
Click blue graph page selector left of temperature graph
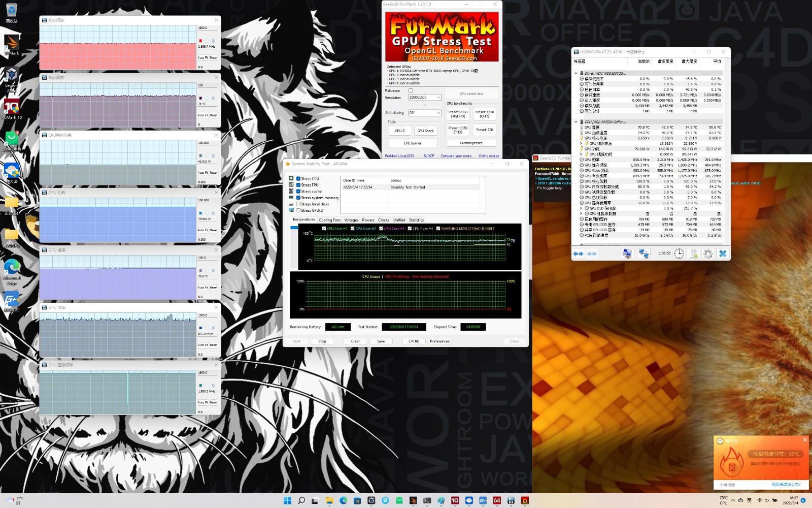tap(294, 228)
